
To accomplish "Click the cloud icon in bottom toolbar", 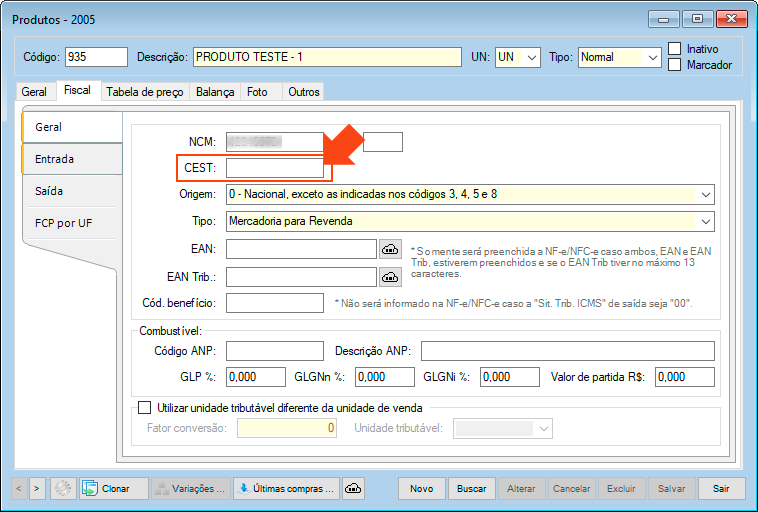I will 352,488.
